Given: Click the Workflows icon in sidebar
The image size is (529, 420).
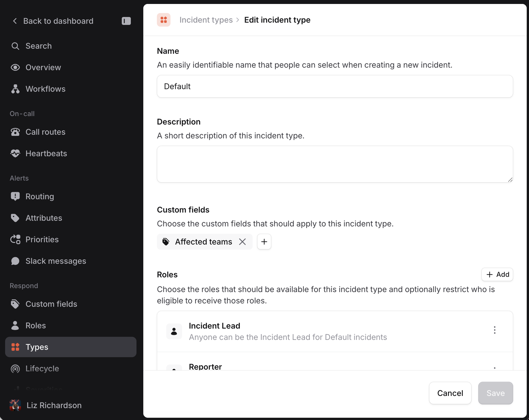Looking at the screenshot, I should point(15,89).
